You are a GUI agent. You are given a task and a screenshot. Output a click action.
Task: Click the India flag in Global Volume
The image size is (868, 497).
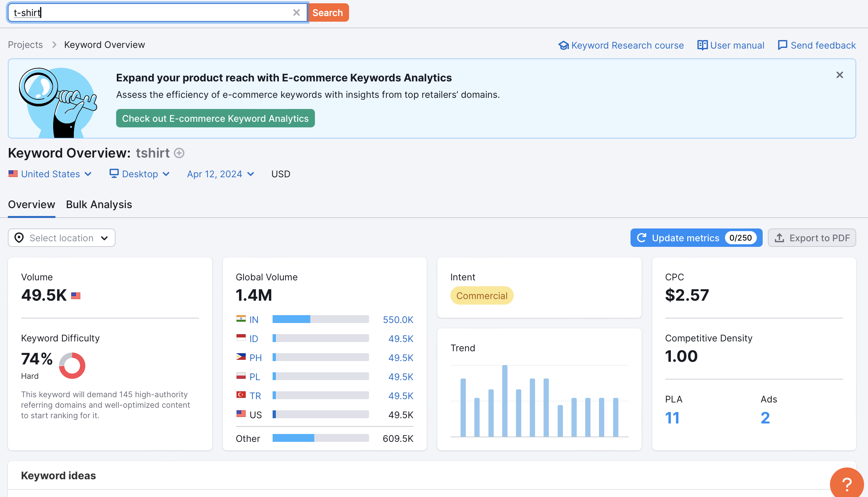point(241,319)
